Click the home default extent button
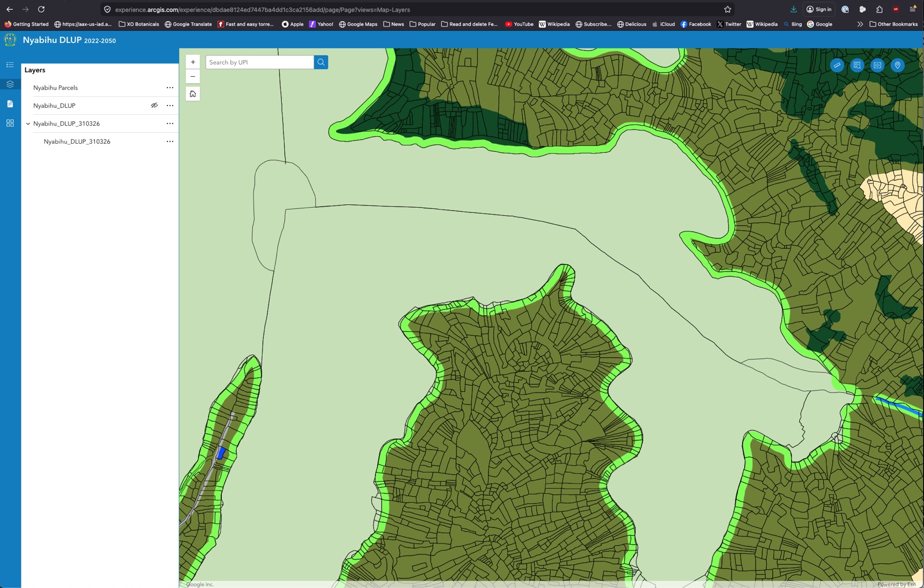The image size is (924, 588). tap(193, 93)
